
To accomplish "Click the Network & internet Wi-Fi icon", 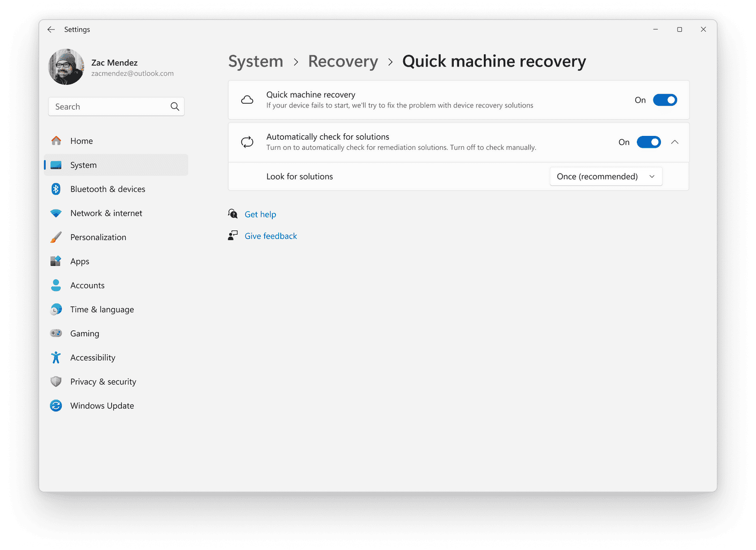I will 56,213.
